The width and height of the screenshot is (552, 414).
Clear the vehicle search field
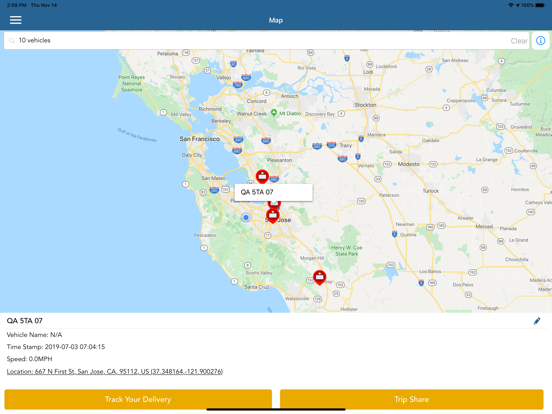coord(519,41)
